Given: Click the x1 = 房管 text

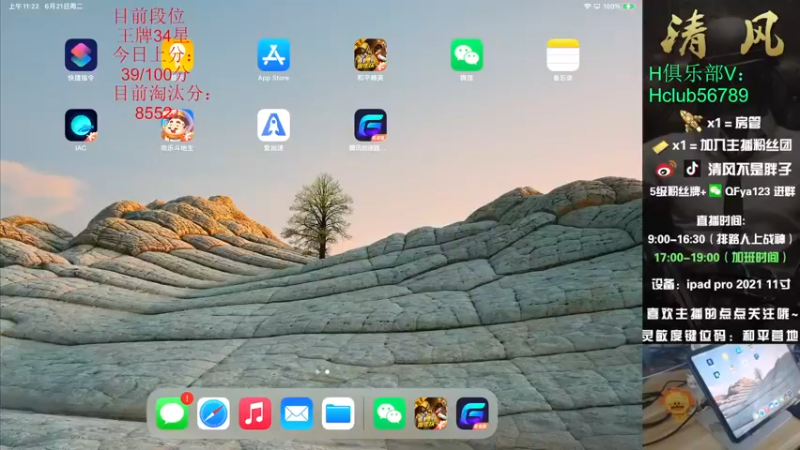Looking at the screenshot, I should tap(734, 123).
